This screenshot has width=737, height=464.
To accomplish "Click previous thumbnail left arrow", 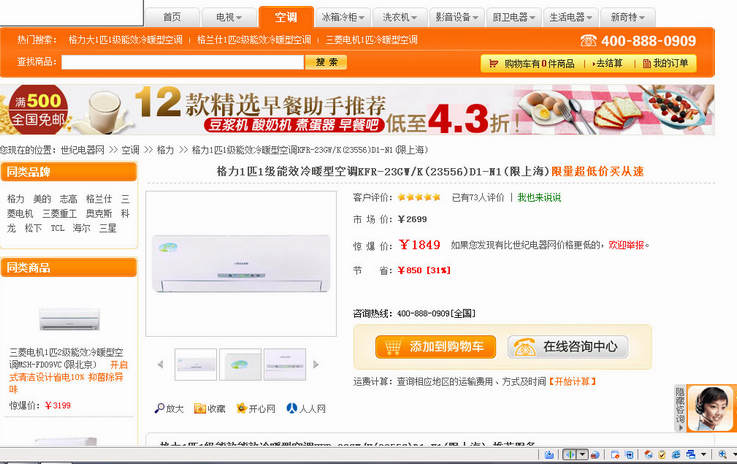I will tap(160, 364).
